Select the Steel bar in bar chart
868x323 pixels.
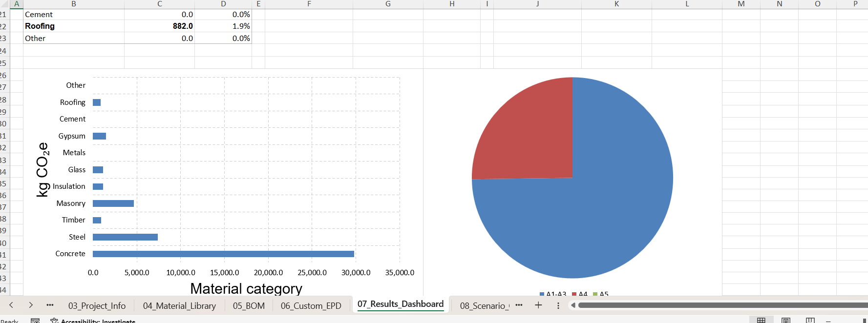pyautogui.click(x=125, y=237)
